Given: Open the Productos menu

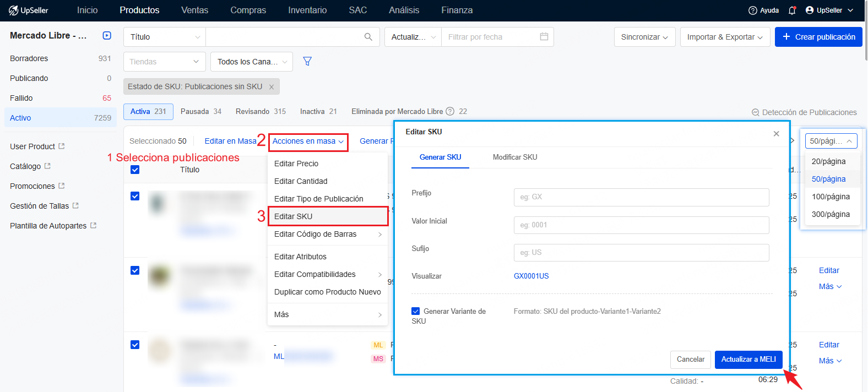Looking at the screenshot, I should tap(139, 10).
